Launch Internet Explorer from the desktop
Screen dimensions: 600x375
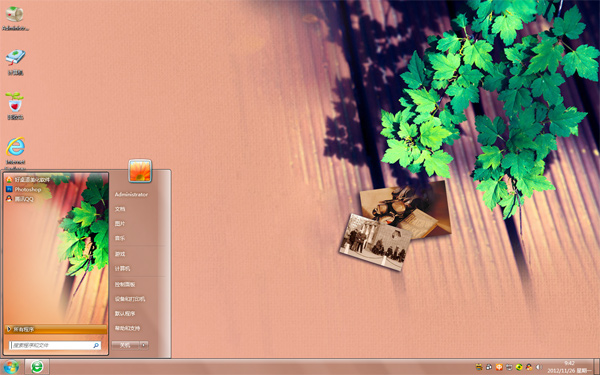(x=15, y=152)
